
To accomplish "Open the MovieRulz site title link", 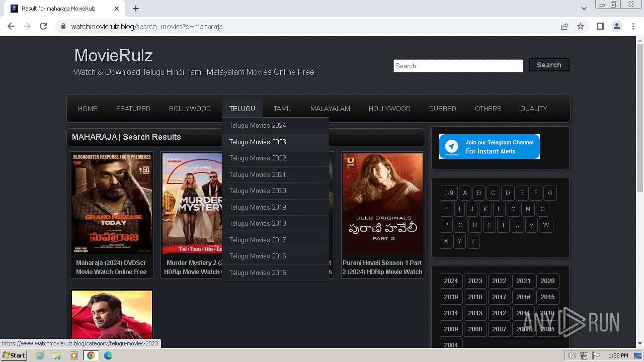I will point(114,55).
